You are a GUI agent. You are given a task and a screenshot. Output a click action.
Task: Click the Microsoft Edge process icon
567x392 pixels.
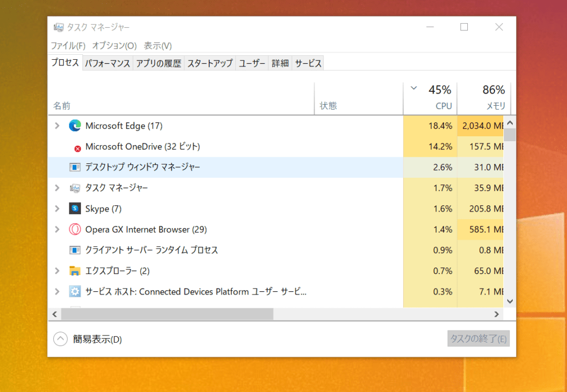point(75,126)
